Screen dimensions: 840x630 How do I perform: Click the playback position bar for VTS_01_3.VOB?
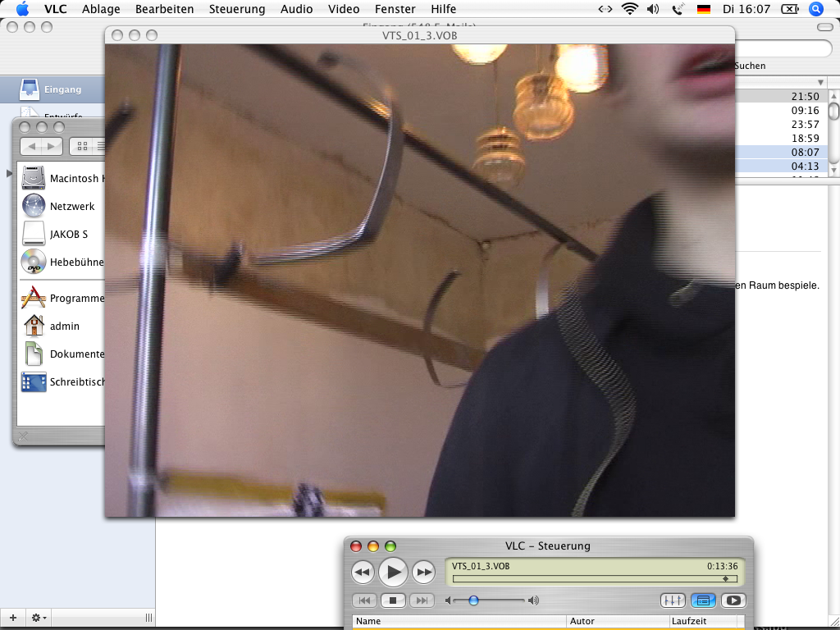click(589, 578)
